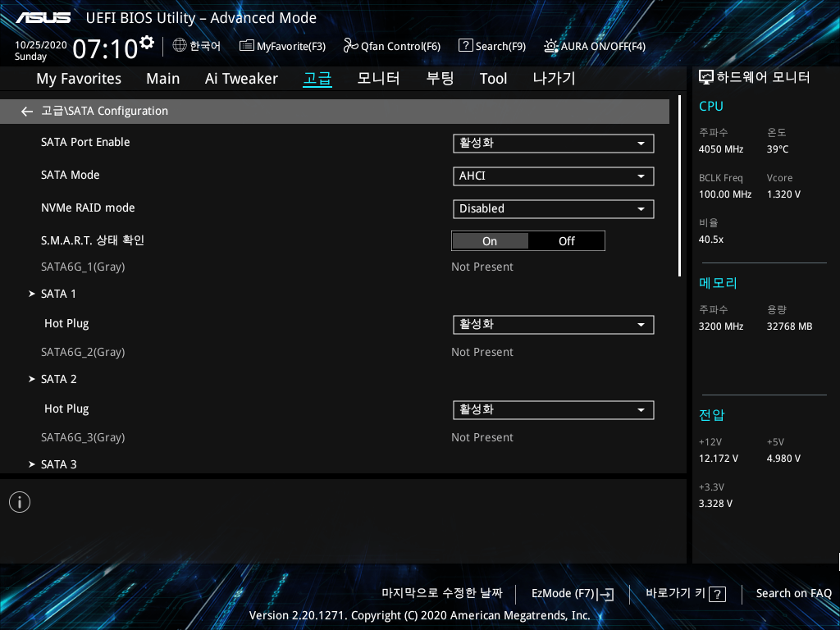Select SATA Port Enable label
Screen dimensions: 840x630
[x=85, y=142]
